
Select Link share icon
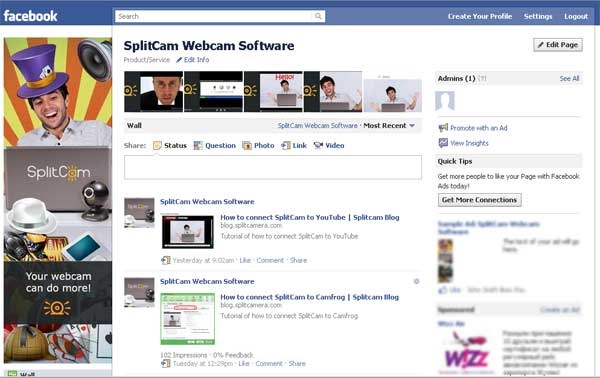[x=285, y=145]
